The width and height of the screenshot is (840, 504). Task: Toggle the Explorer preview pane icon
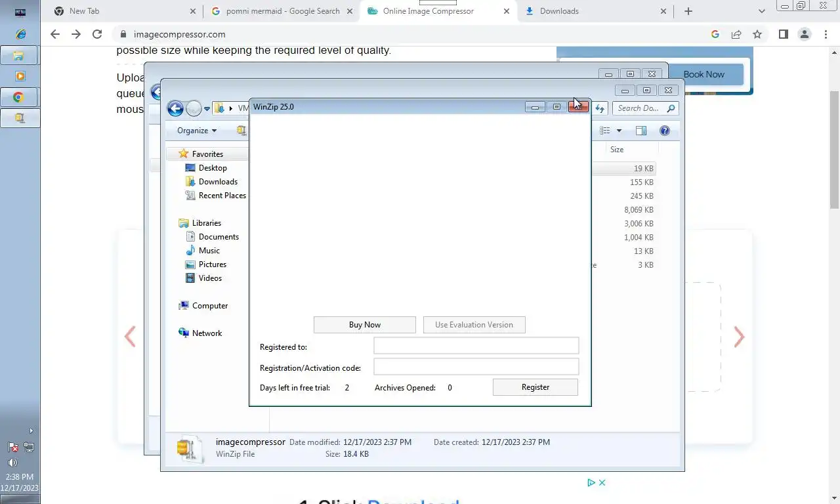(x=641, y=131)
